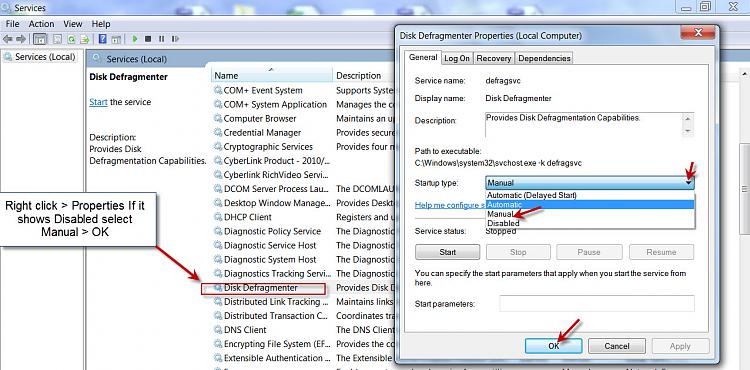
Task: Select the Extensible Authentication row
Action: coord(272,358)
